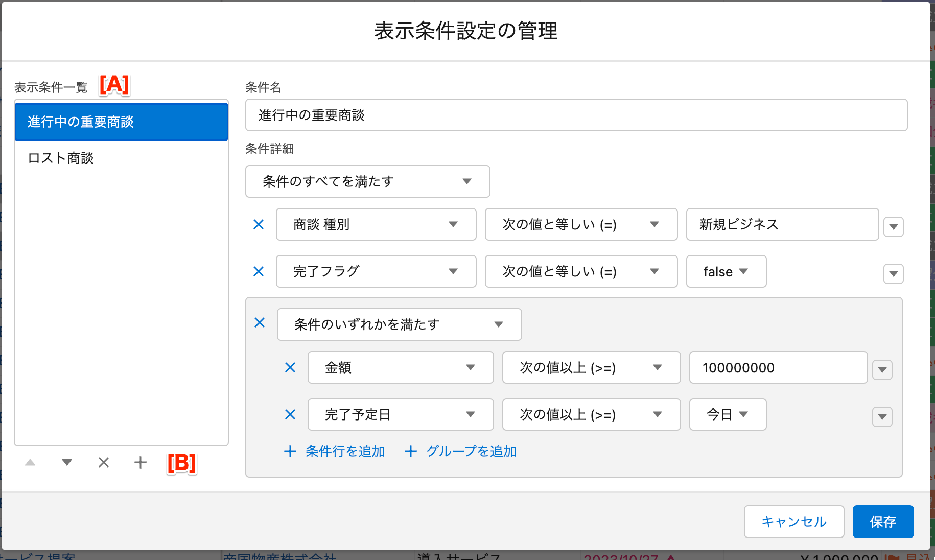
Task: Expand options arrow beside 新規ビジネス value
Action: 893,226
